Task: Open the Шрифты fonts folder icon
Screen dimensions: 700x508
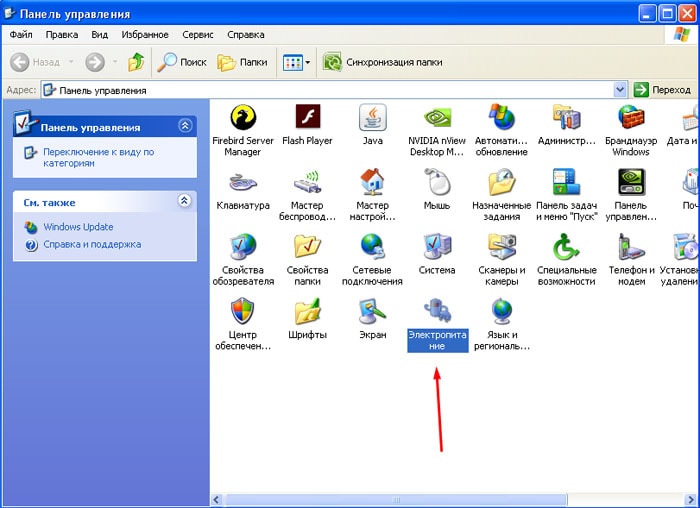Action: point(307,312)
